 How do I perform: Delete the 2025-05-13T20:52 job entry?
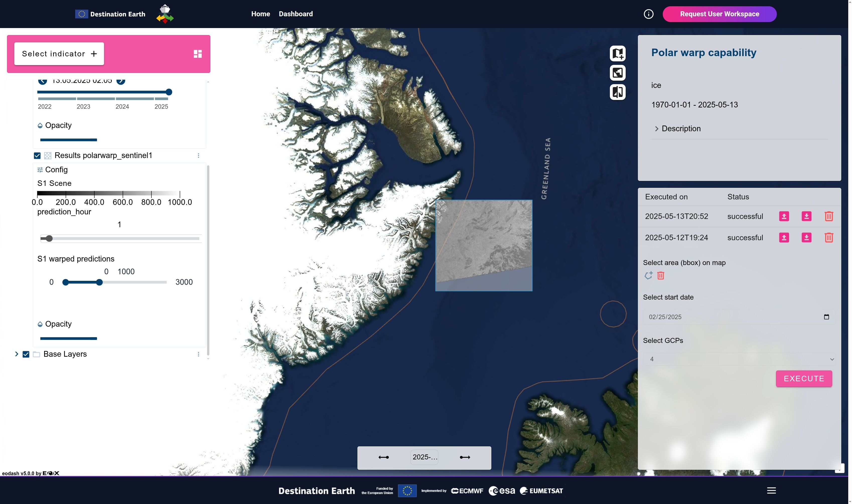coord(828,216)
